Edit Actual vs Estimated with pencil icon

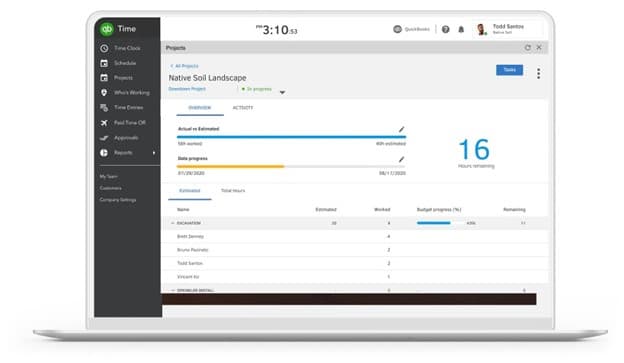click(402, 129)
